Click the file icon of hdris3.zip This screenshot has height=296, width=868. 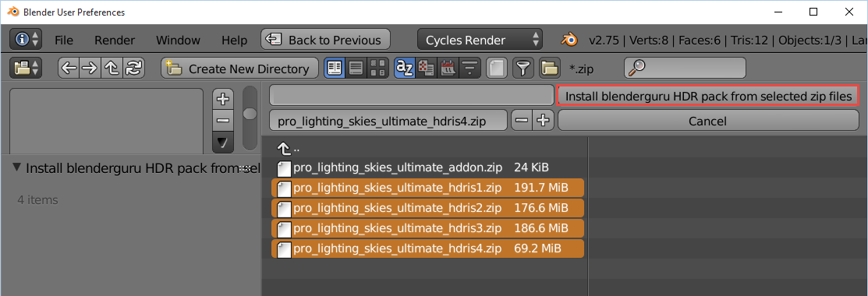click(284, 229)
